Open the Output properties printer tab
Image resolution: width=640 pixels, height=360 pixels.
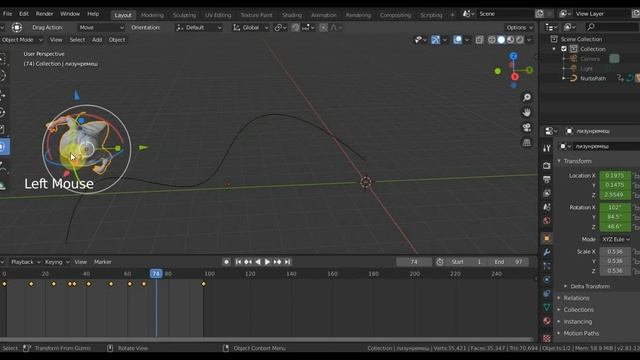[x=547, y=179]
